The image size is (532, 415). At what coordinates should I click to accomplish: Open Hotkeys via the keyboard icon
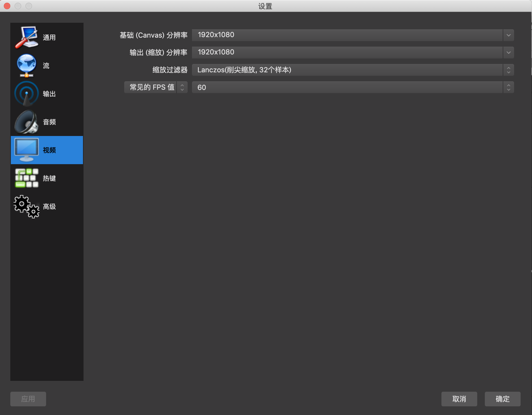pyautogui.click(x=26, y=178)
